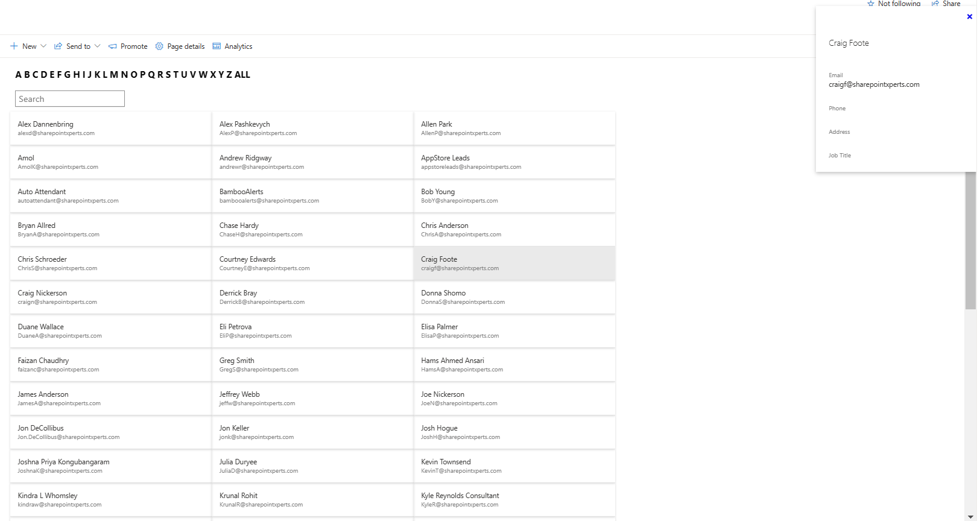This screenshot has width=980, height=521.
Task: Expand the New dropdown chevron
Action: pyautogui.click(x=43, y=46)
